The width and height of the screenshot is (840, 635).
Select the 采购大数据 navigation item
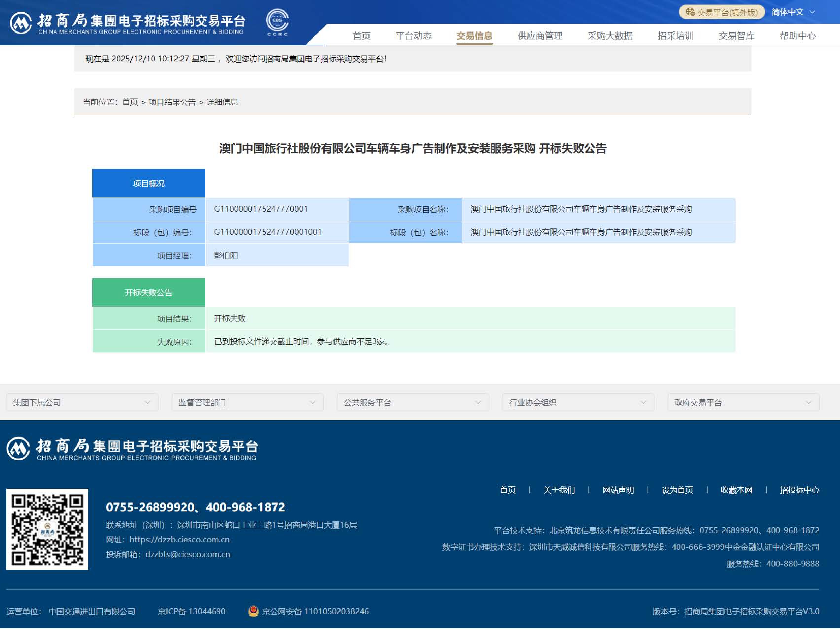point(610,36)
